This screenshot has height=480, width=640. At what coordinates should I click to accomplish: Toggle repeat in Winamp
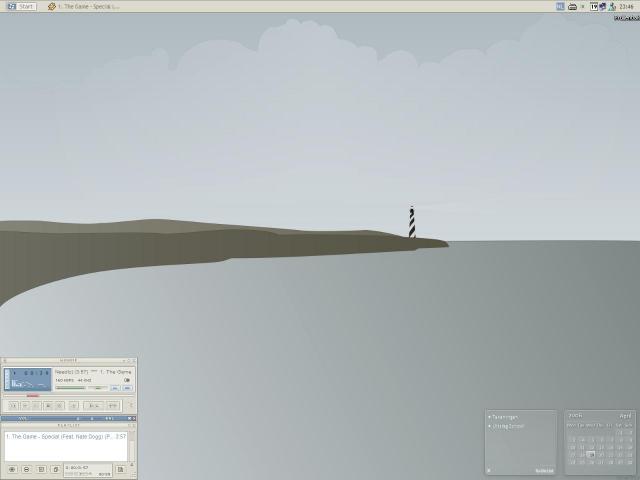113,406
